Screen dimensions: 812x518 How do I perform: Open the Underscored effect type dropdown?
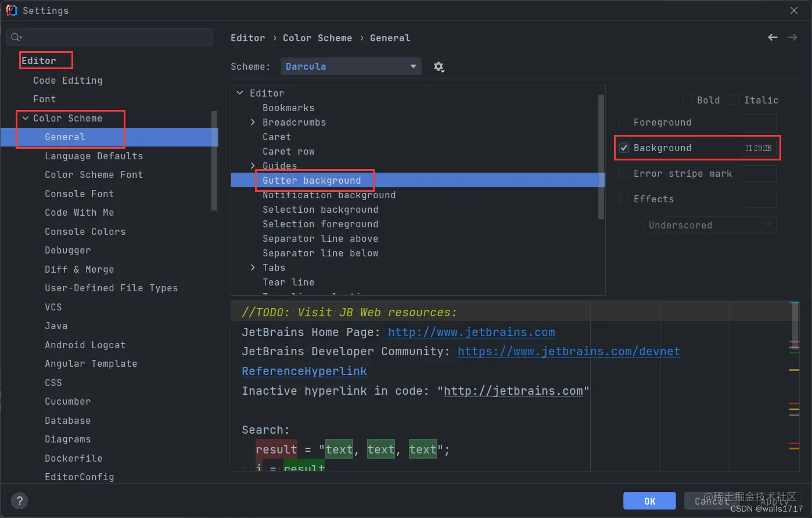(710, 225)
